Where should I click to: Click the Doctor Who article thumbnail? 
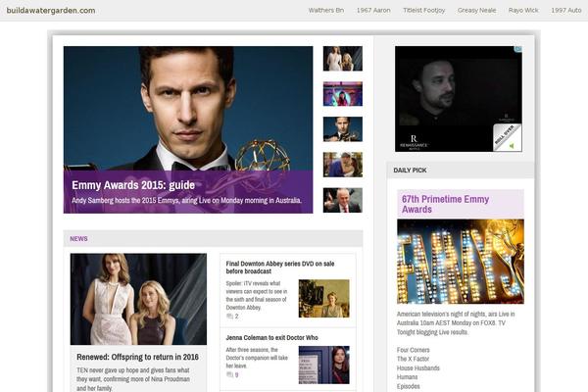coord(324,365)
